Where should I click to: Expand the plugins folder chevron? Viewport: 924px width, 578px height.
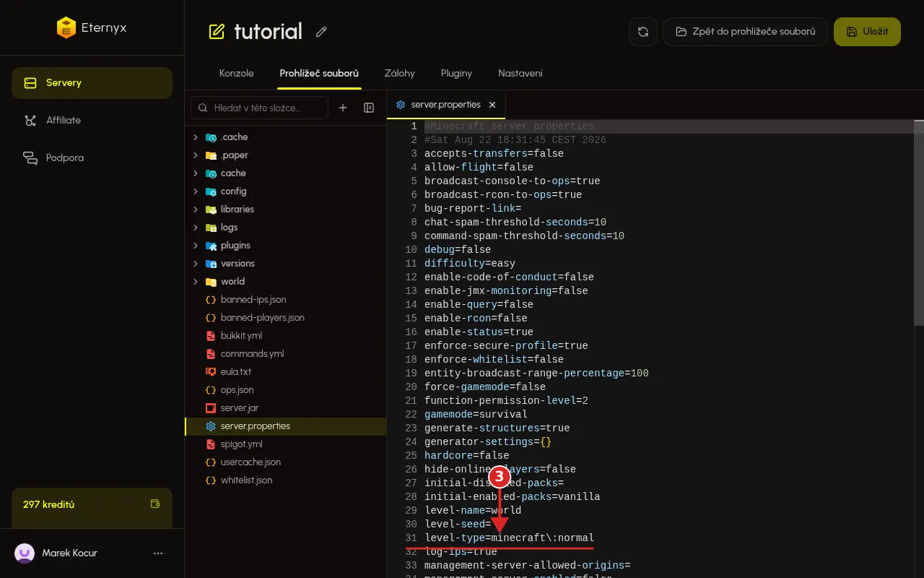195,246
